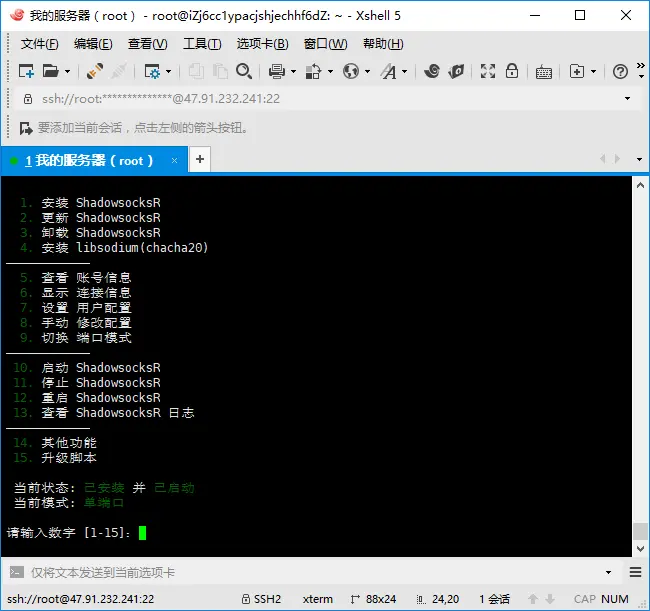Screen dimensions: 650x611
Task: Click the 88x24 terminal size indicator
Action: (374, 599)
